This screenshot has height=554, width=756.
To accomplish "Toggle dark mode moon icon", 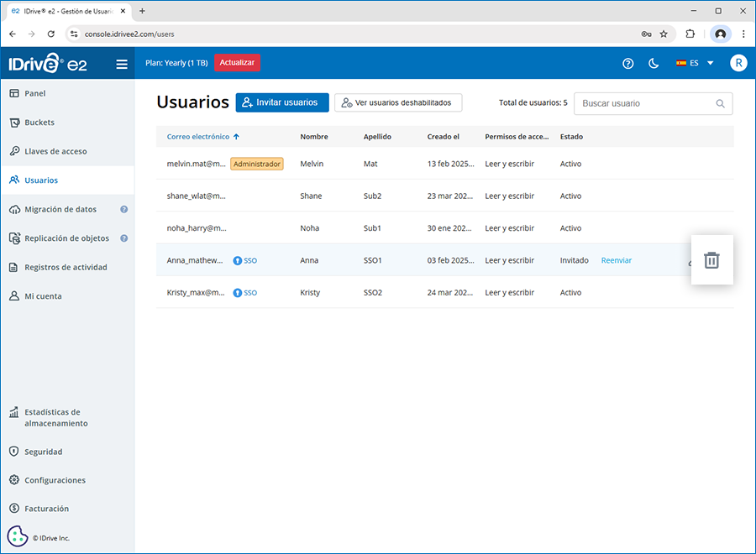I will tap(654, 64).
